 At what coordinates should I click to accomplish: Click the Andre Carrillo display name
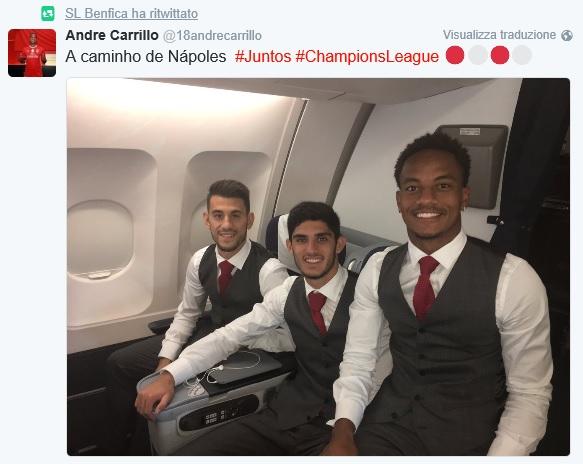coord(112,35)
